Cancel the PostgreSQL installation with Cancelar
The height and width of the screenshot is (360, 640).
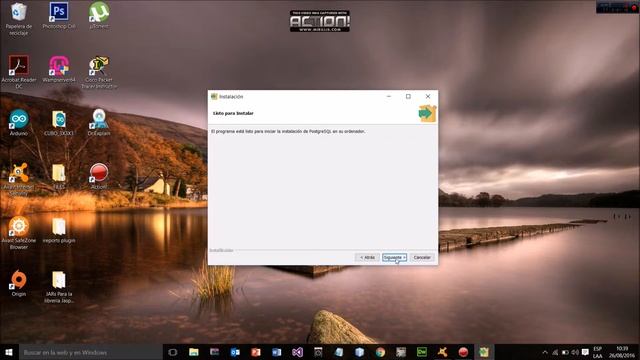422,258
